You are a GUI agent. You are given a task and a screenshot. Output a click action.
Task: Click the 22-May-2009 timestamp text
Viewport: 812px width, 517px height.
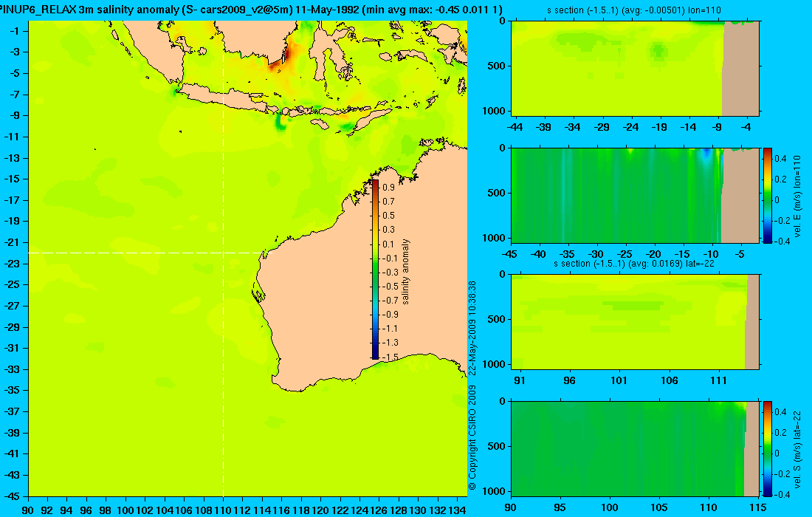472,328
